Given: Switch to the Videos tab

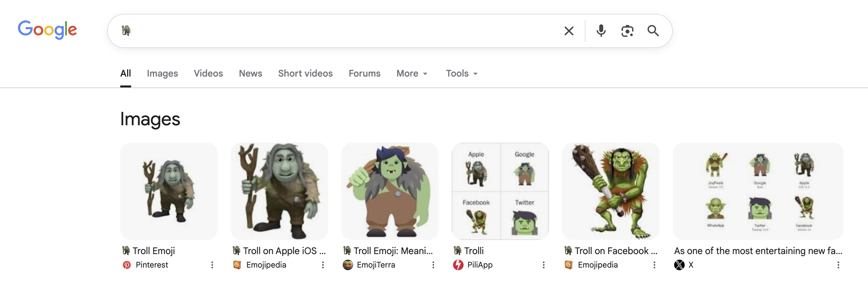Looking at the screenshot, I should tap(208, 74).
